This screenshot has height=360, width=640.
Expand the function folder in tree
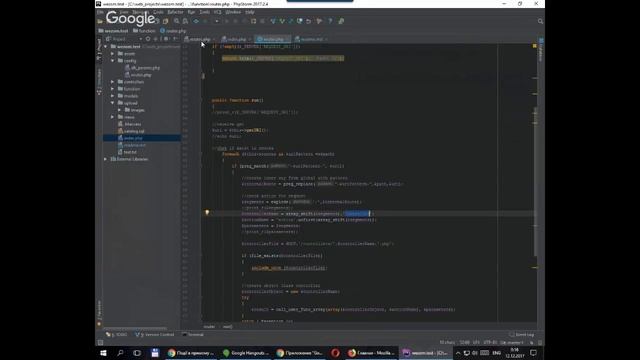(113, 89)
